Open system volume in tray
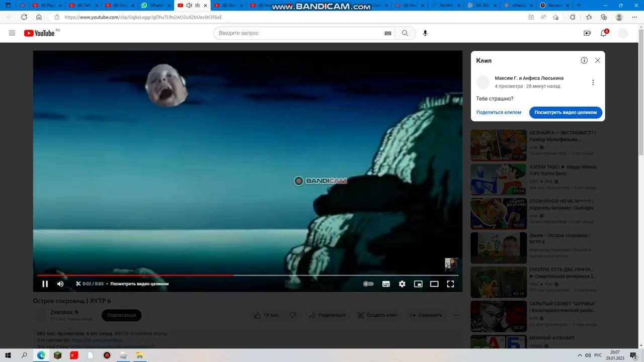 (588, 355)
